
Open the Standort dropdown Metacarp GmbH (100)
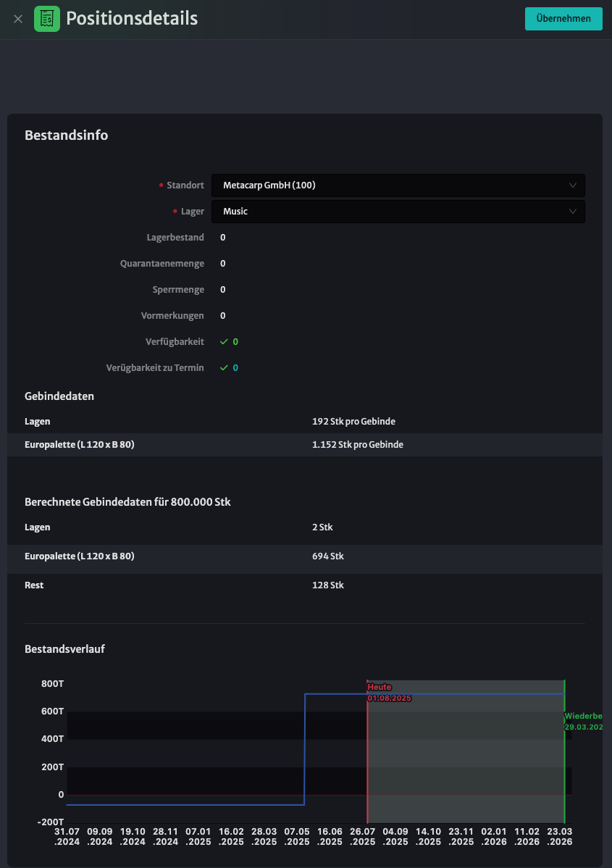pos(398,185)
